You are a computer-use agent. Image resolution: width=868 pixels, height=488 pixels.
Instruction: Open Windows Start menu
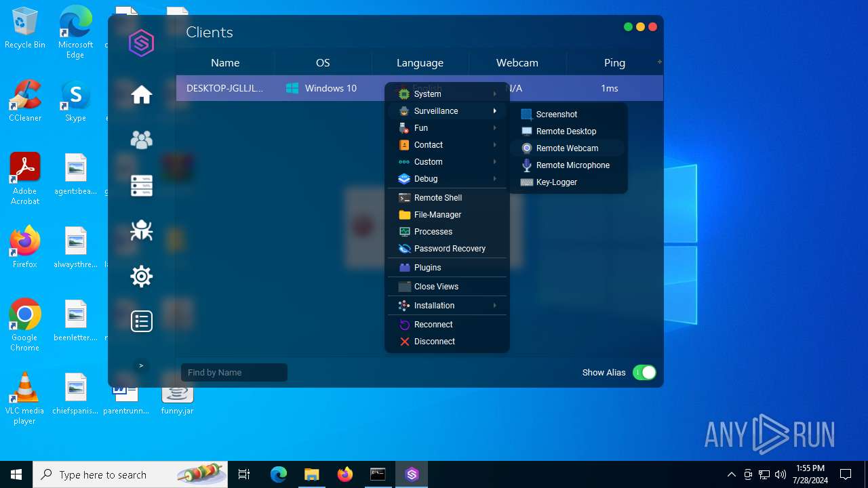[16, 474]
